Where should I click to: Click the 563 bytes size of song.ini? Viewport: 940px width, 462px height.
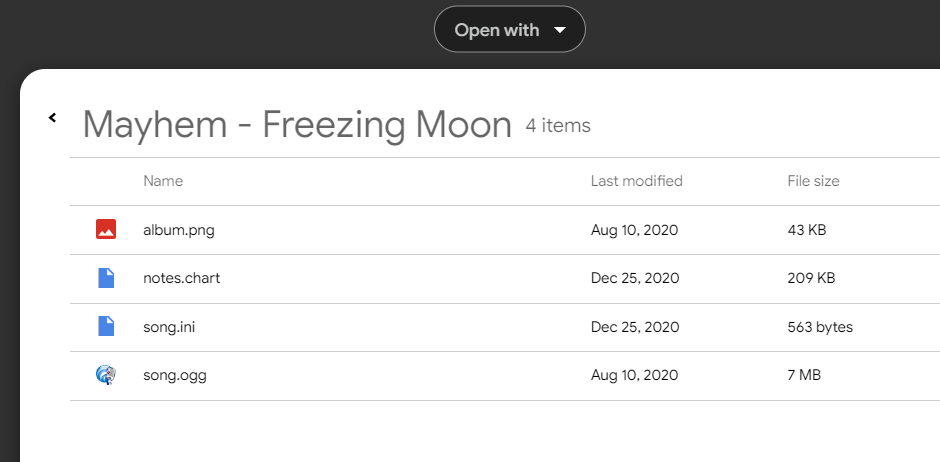[820, 327]
